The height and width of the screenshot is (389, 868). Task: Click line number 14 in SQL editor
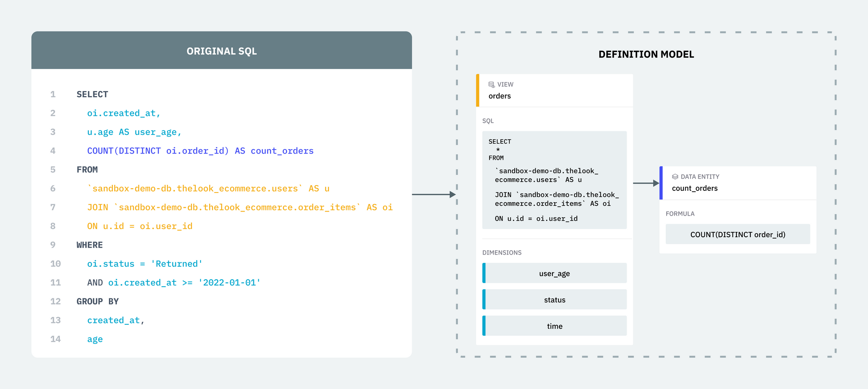pos(56,339)
